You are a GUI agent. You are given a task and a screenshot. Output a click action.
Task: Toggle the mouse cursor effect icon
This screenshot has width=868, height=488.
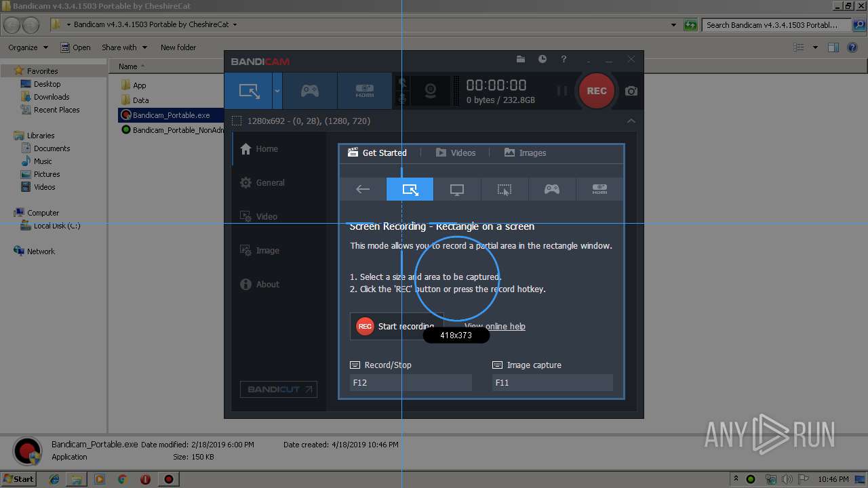401,83
